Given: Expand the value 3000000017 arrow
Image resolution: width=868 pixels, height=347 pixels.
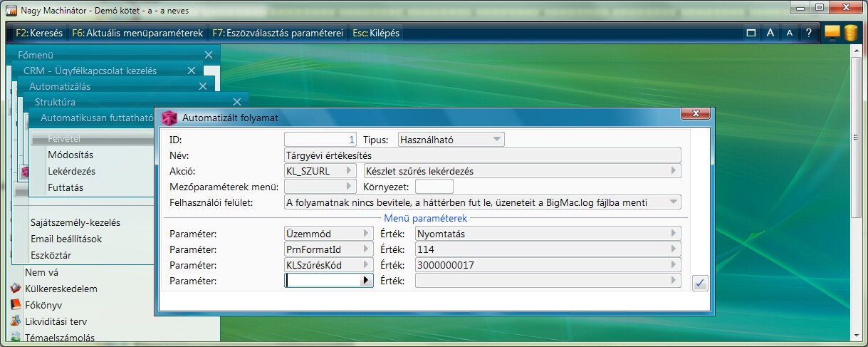Looking at the screenshot, I should click(x=674, y=265).
